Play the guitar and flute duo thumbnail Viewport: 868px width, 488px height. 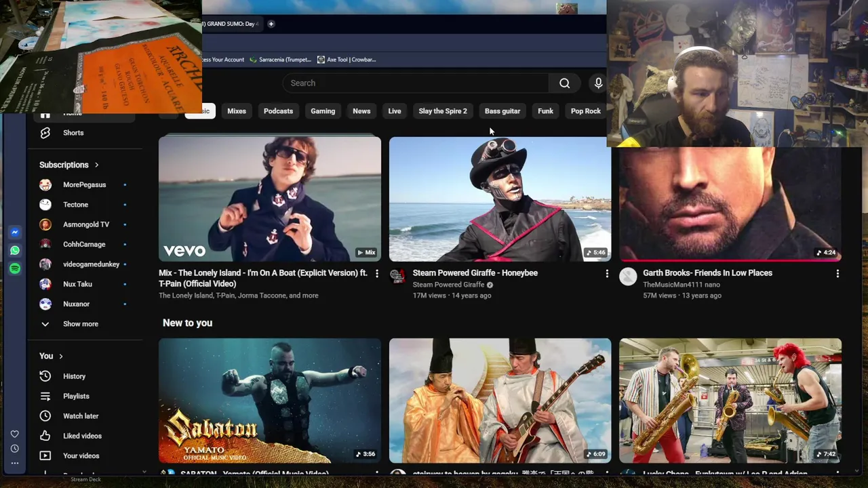(x=500, y=401)
